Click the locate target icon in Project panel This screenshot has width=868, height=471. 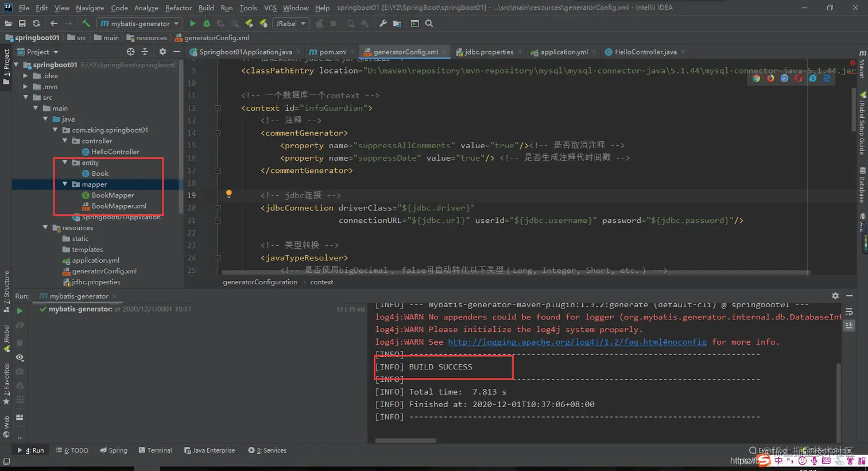130,52
